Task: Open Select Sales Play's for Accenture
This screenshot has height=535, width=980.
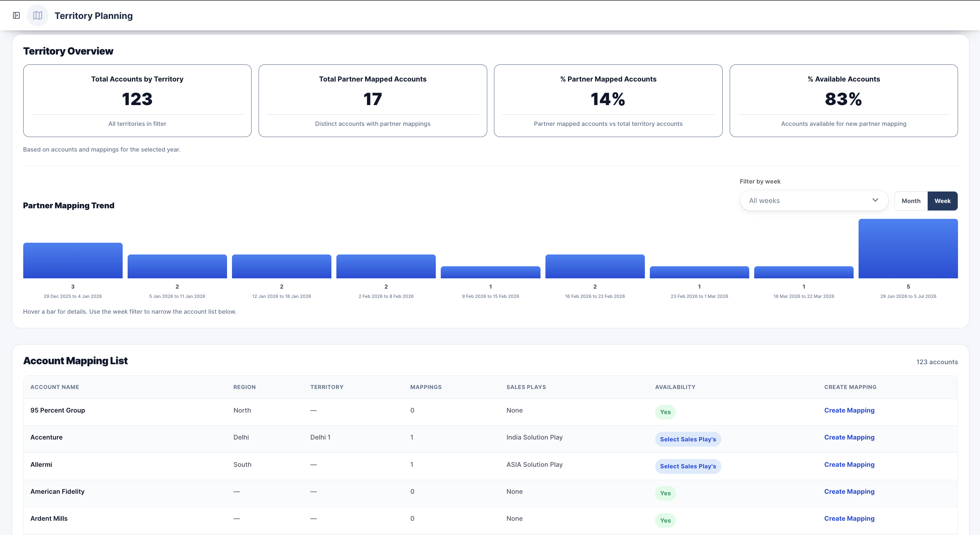Action: pyautogui.click(x=688, y=440)
